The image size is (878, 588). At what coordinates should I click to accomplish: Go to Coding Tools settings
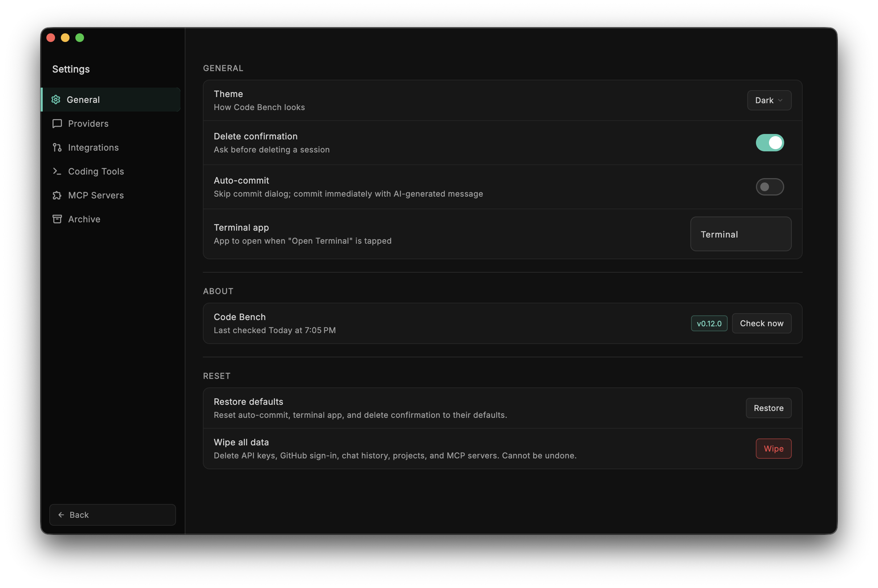111,171
